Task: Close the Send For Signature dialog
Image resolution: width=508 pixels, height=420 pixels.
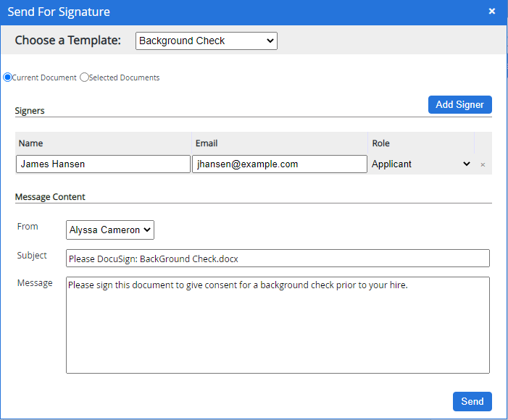Action: click(x=492, y=12)
